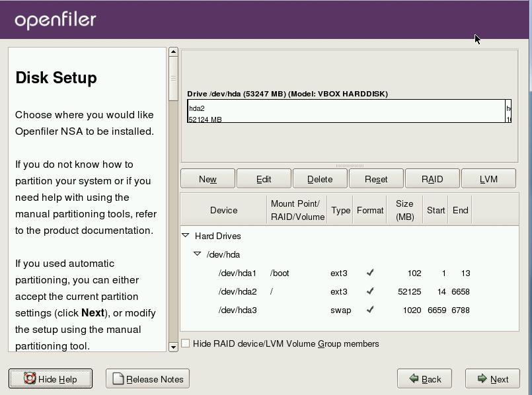
Task: Collapse the Hard Drives tree node
Action: 186,236
